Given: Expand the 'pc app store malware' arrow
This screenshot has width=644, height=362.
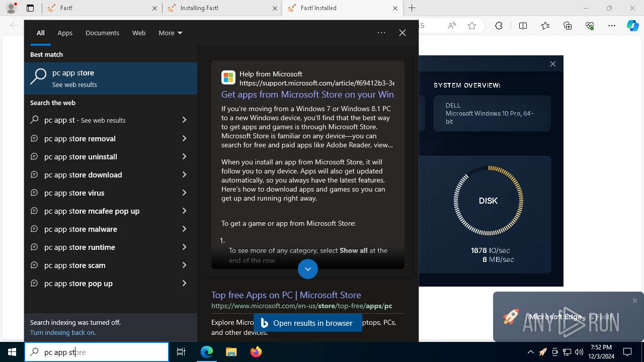Looking at the screenshot, I should (x=184, y=229).
